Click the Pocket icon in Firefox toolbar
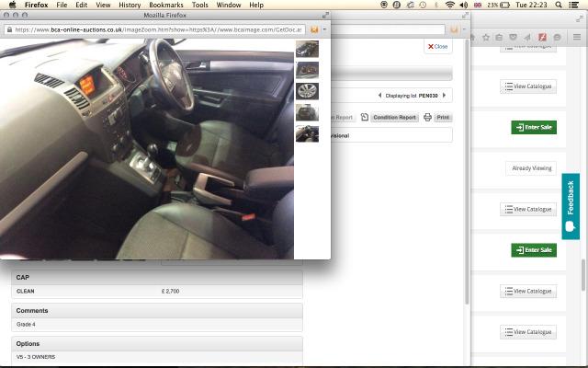588x368 pixels. (x=513, y=37)
